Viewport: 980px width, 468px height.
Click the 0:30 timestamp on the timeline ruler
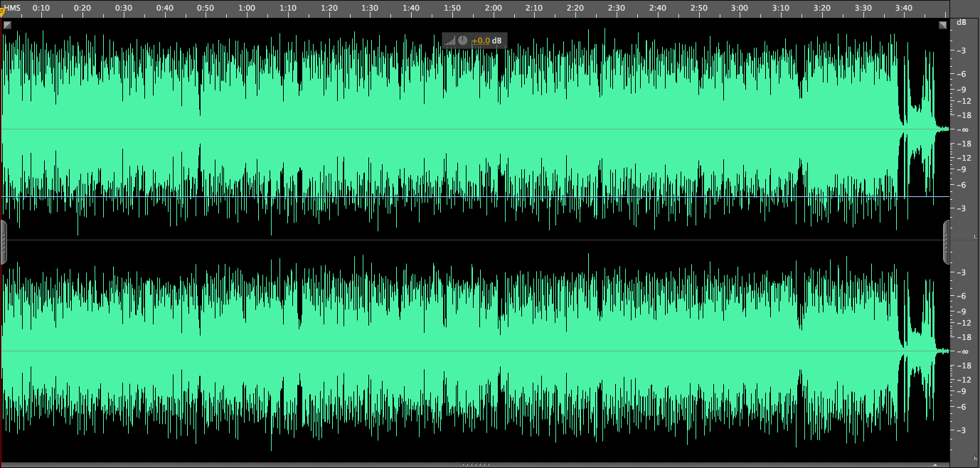123,8
